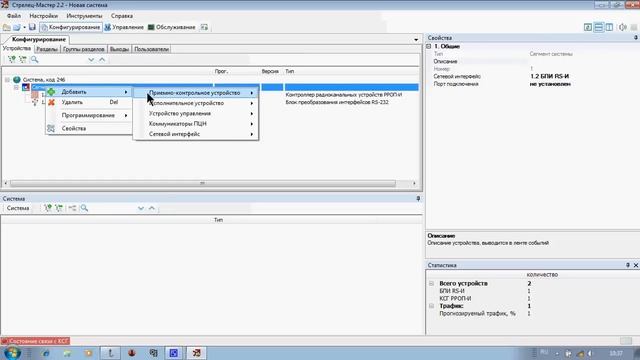The height and width of the screenshot is (360, 640).
Task: Click collapse-all icon in Система panel toolbar
Action: point(59,208)
